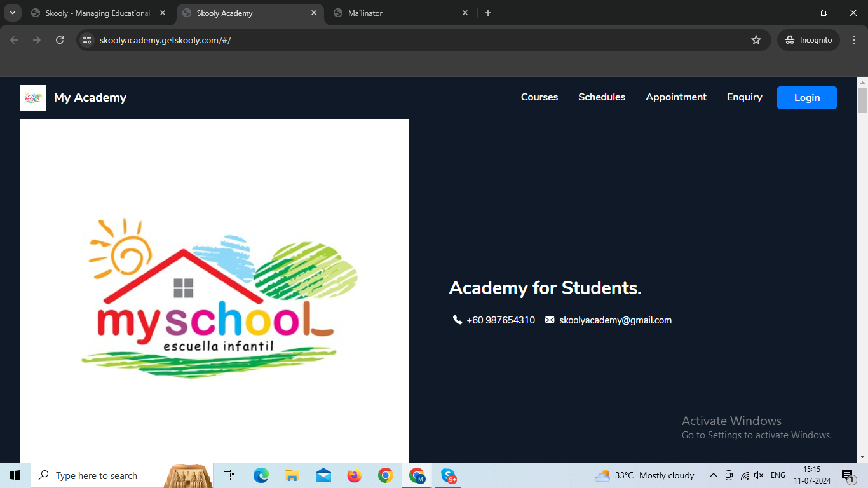This screenshot has width=868, height=488.
Task: Launch Microsoft Edge from taskbar
Action: point(261,475)
